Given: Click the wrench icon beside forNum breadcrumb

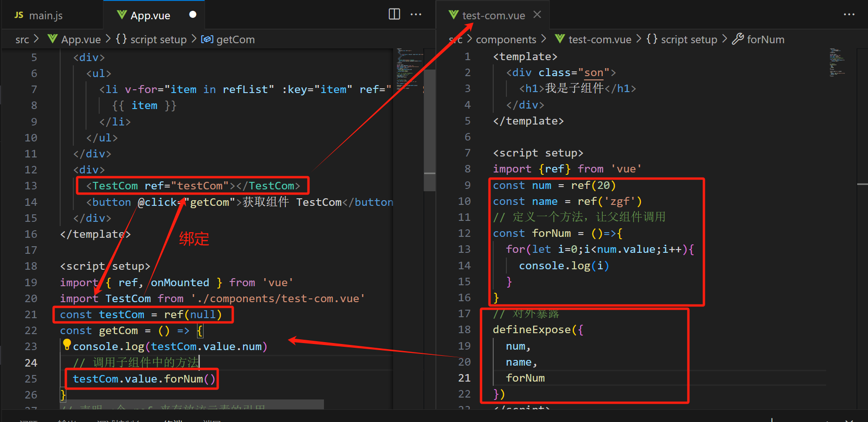Looking at the screenshot, I should pos(738,39).
